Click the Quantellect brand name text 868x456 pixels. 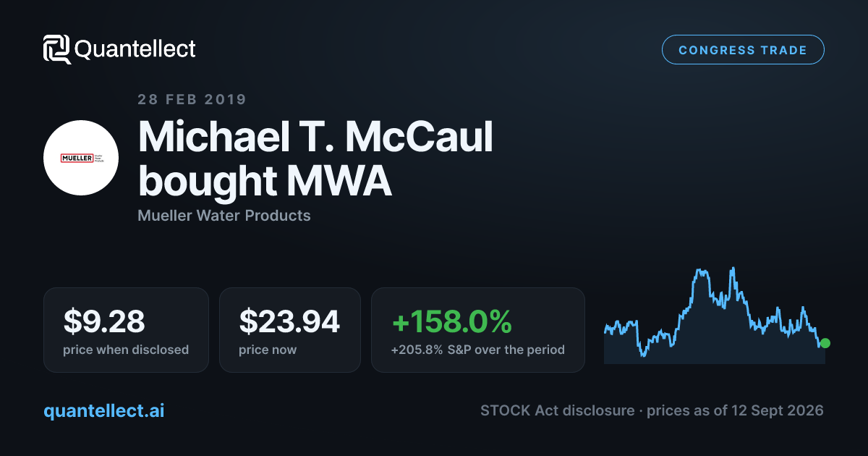(x=135, y=49)
